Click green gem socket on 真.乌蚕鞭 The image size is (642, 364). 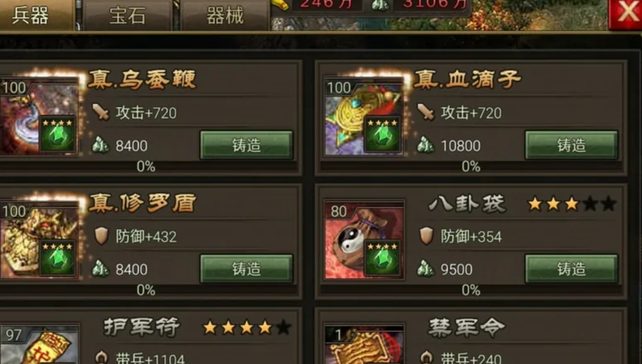coord(57,135)
